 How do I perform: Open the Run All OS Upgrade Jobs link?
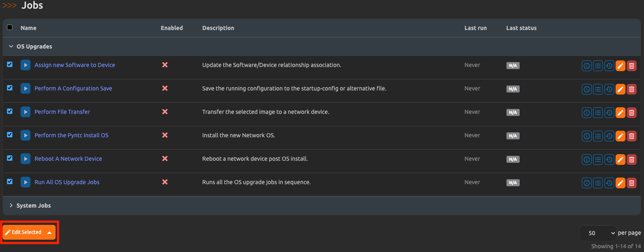pyautogui.click(x=67, y=182)
